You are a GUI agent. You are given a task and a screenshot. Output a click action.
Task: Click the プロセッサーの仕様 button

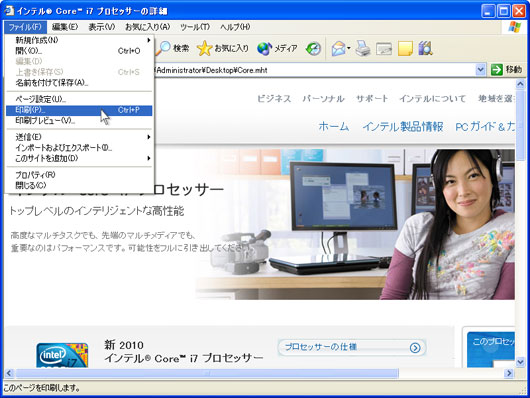point(352,347)
